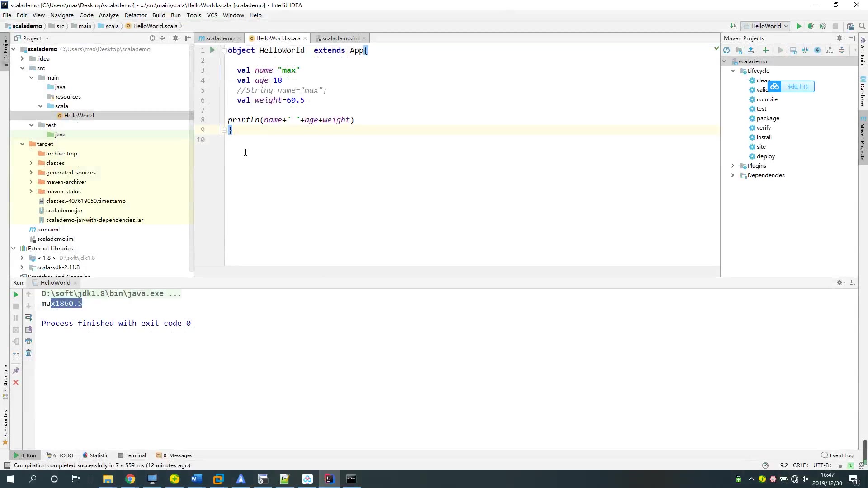The image size is (868, 488).
Task: Reimport all Maven projects icon
Action: pos(726,51)
